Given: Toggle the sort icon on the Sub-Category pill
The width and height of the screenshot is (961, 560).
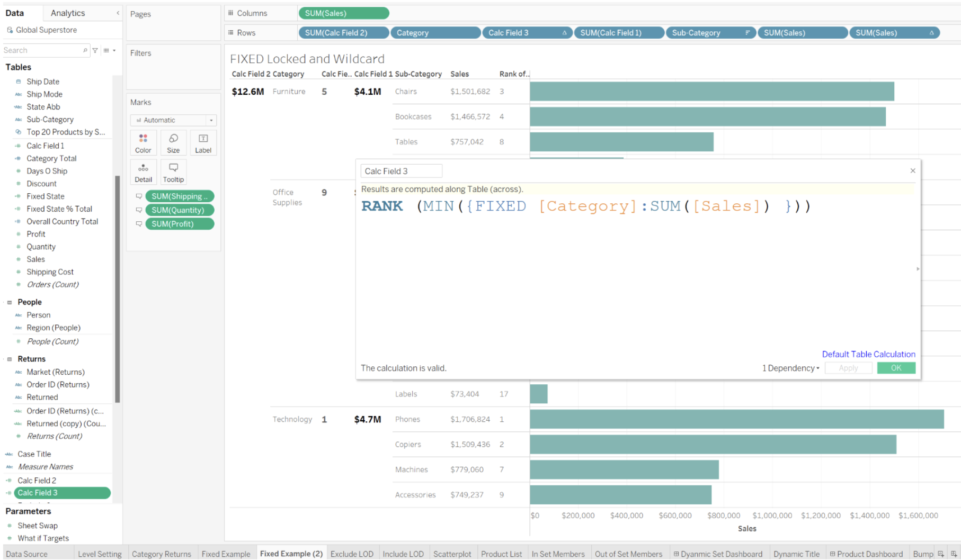Looking at the screenshot, I should (749, 32).
